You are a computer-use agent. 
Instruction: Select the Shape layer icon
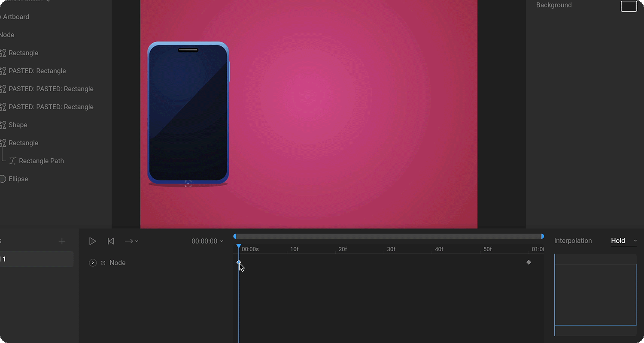(x=3, y=125)
